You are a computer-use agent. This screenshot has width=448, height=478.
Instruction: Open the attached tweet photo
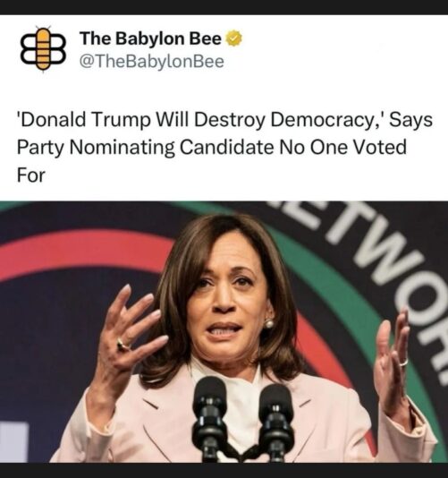coord(224,332)
